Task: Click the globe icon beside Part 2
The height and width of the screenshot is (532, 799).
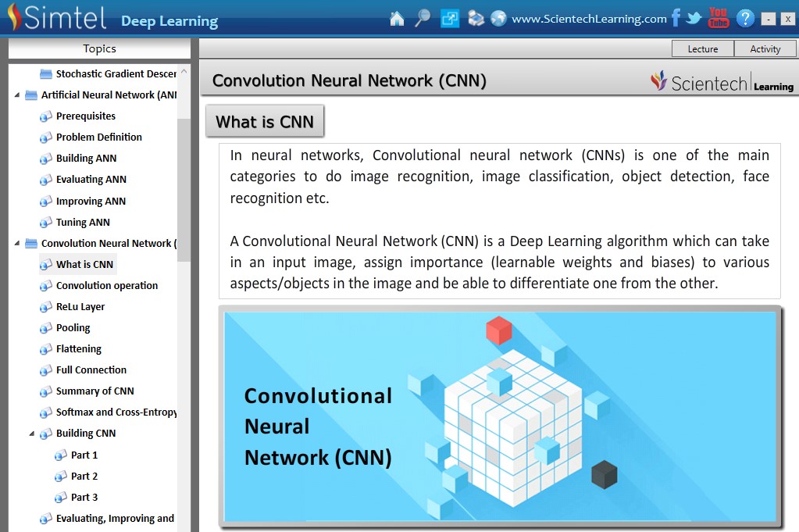Action: coord(61,477)
